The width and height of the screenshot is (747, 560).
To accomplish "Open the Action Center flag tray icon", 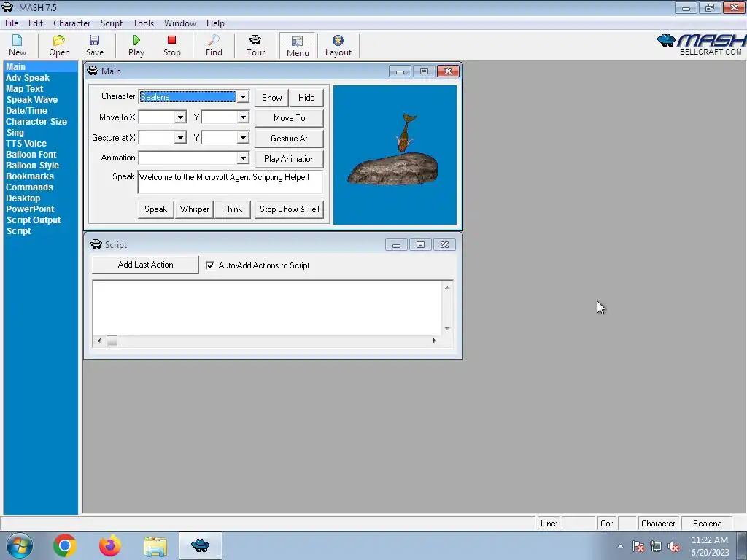I will pos(638,546).
